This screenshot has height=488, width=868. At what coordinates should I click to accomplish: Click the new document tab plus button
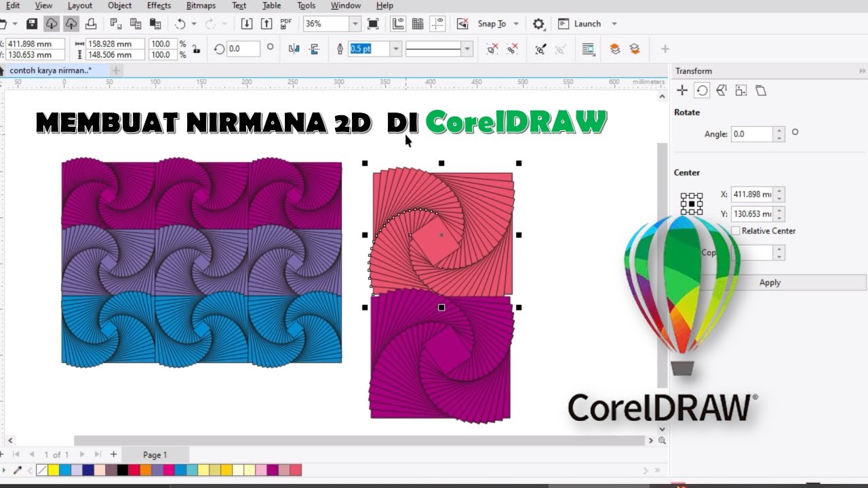(116, 70)
